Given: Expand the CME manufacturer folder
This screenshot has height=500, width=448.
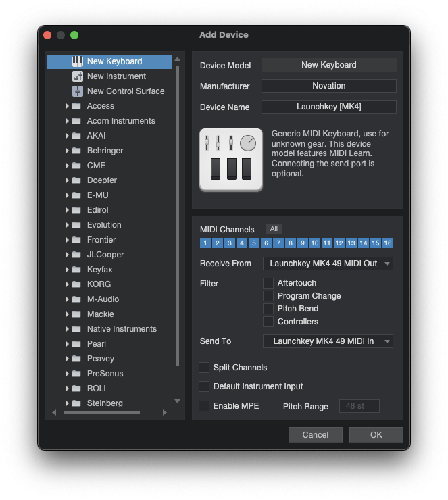Looking at the screenshot, I should [68, 166].
